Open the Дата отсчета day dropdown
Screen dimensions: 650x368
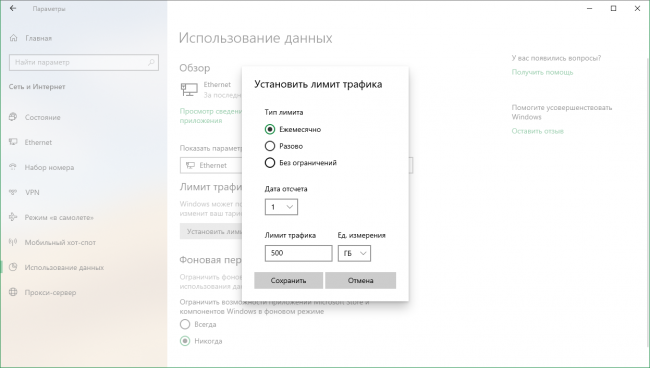(x=281, y=207)
